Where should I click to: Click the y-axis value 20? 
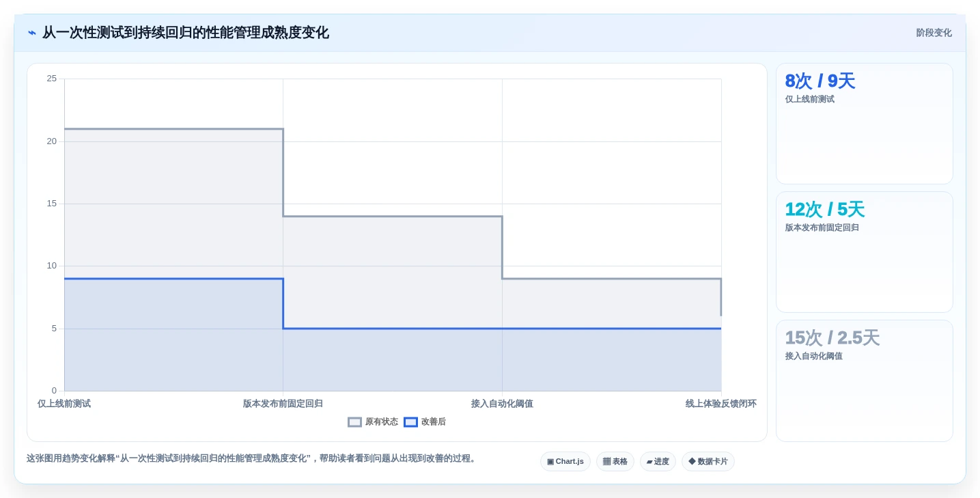pyautogui.click(x=52, y=141)
